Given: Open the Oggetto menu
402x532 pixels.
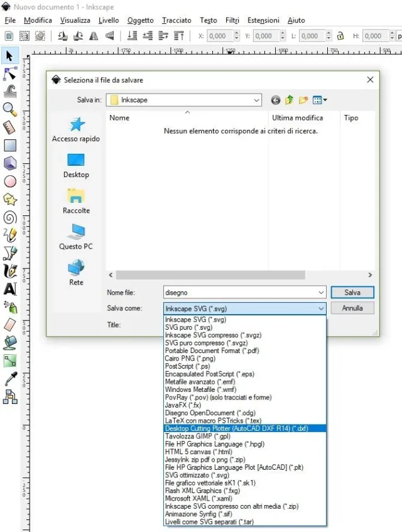Looking at the screenshot, I should click(141, 20).
